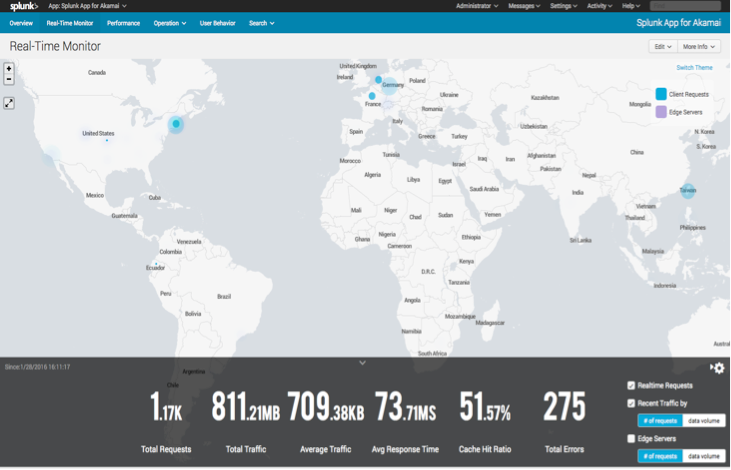The height and width of the screenshot is (470, 731).
Task: Click the 'Total Requests' label
Action: click(166, 449)
